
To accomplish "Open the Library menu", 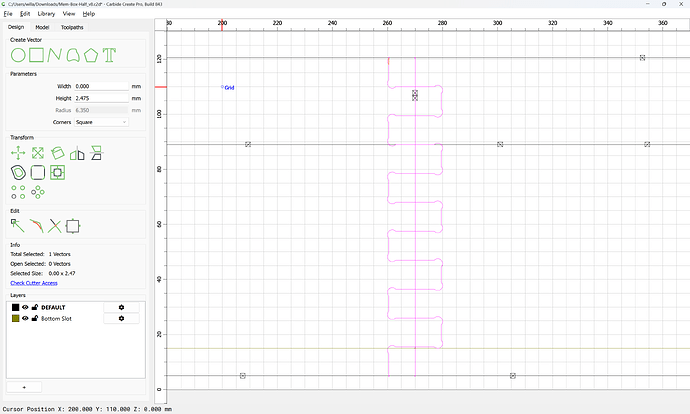I will click(x=46, y=14).
